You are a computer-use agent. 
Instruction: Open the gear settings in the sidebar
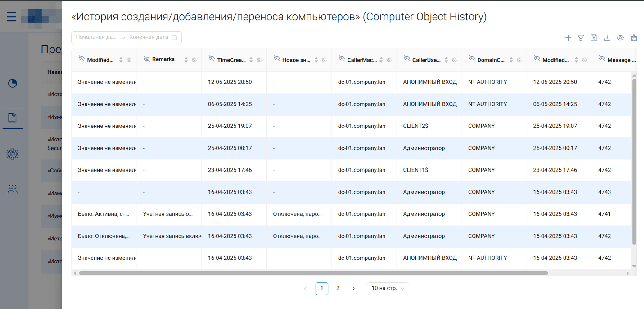pos(12,154)
